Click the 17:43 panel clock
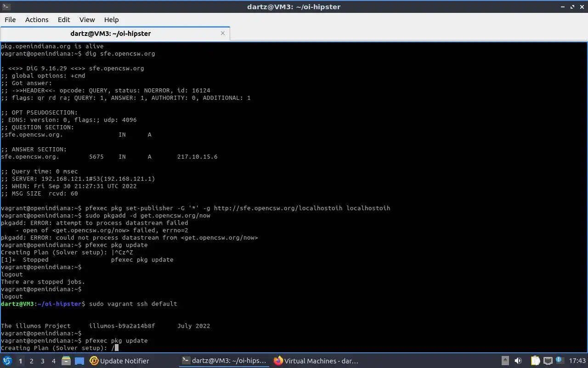This screenshot has height=368, width=588. 577,361
